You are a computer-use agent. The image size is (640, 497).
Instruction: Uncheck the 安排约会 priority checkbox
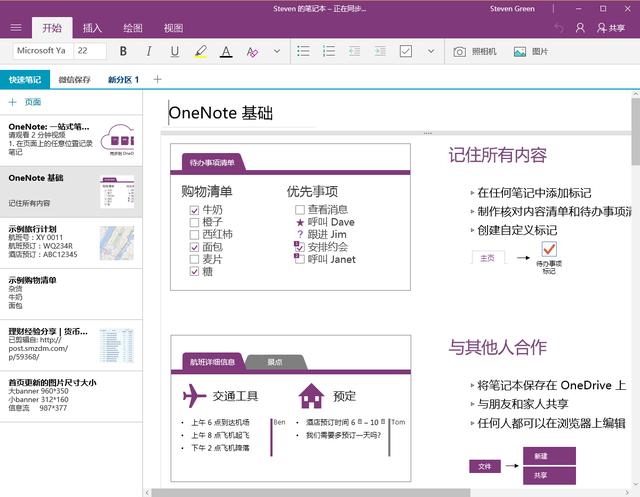pos(299,247)
